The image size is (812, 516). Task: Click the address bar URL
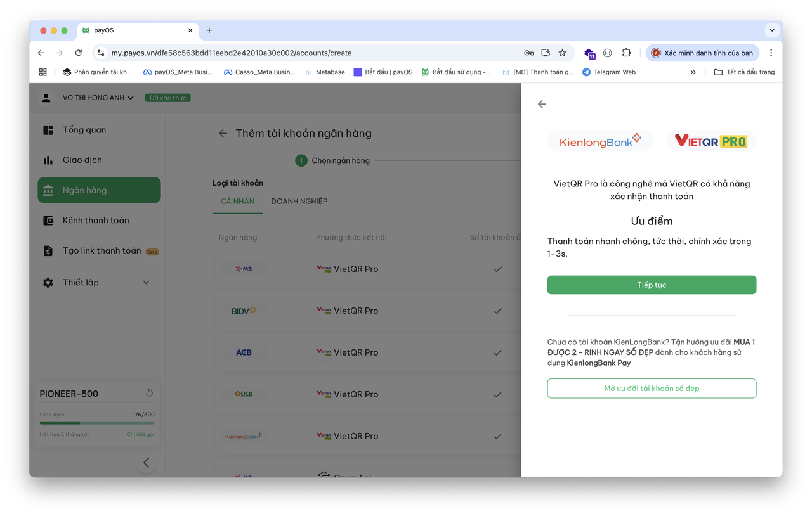pos(232,53)
